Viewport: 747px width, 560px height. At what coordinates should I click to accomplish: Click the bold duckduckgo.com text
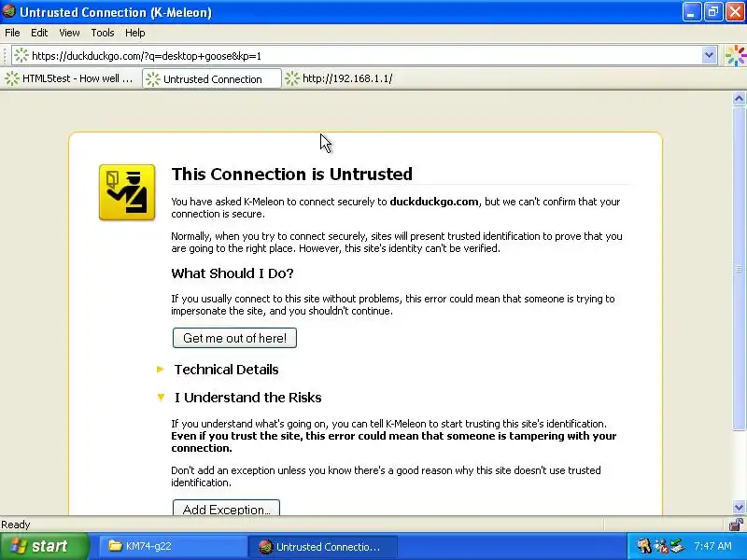(434, 202)
